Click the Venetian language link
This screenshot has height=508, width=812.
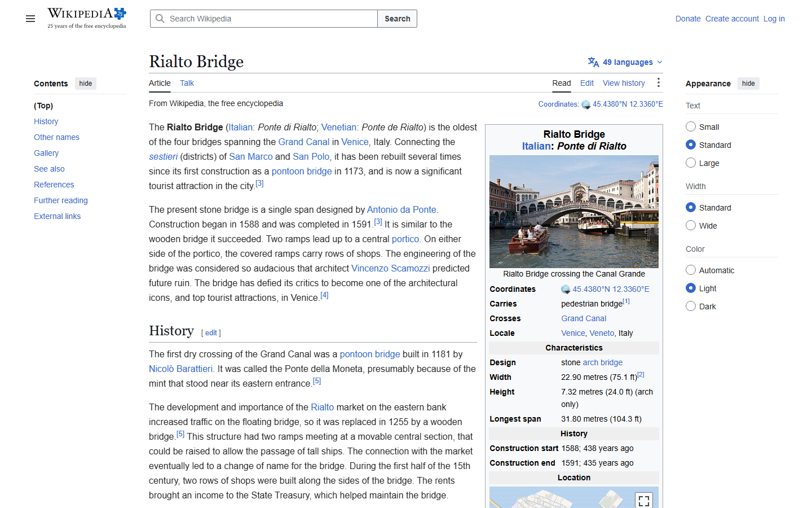point(339,127)
